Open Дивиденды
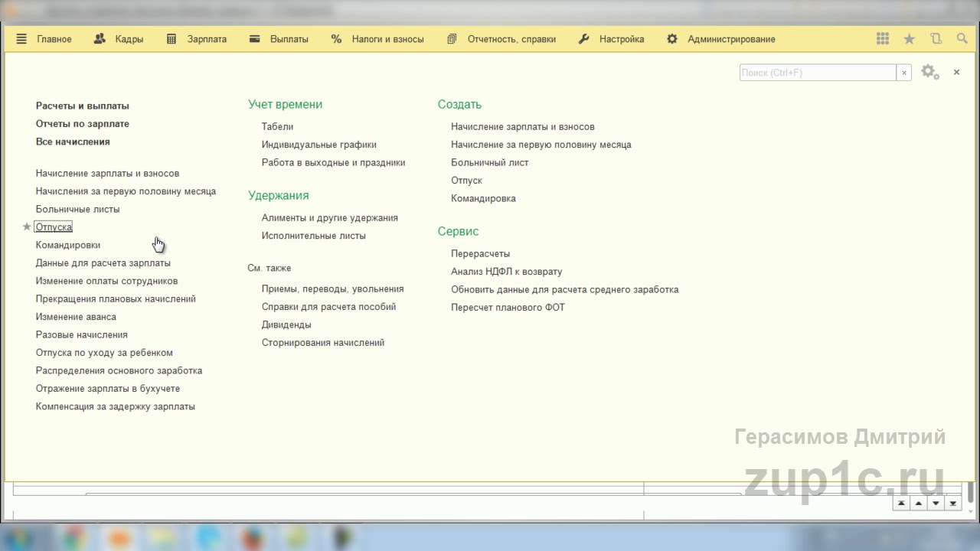The image size is (980, 551). pyautogui.click(x=286, y=324)
